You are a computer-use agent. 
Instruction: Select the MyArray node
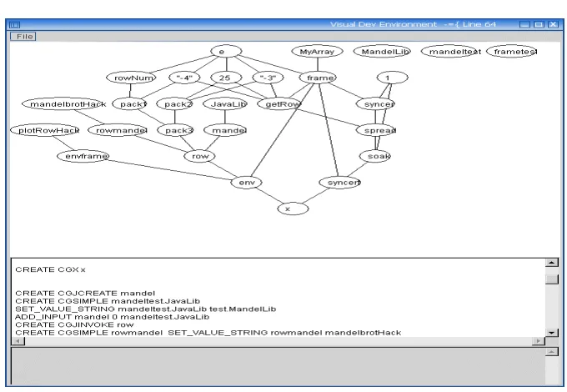(x=317, y=52)
